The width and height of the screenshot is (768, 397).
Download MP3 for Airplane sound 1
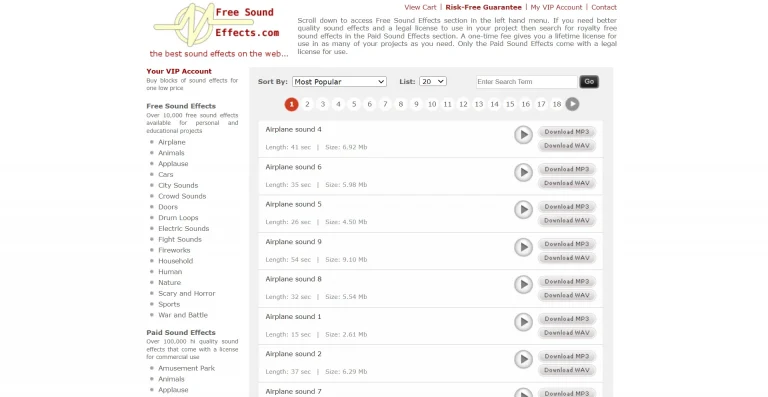click(x=567, y=319)
